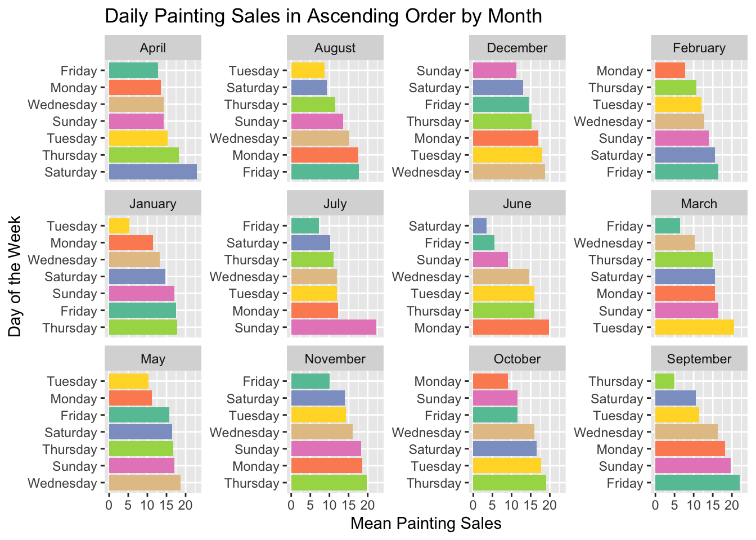Select the May facet header
756x540 pixels.
153,359
